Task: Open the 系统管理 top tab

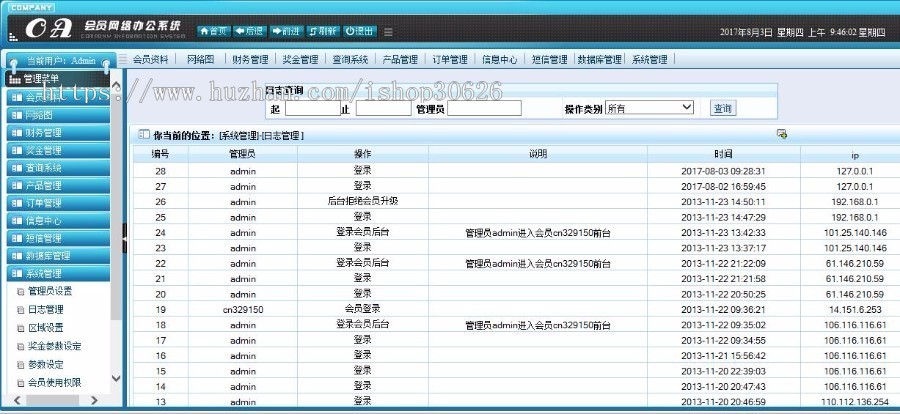Action: [x=650, y=59]
